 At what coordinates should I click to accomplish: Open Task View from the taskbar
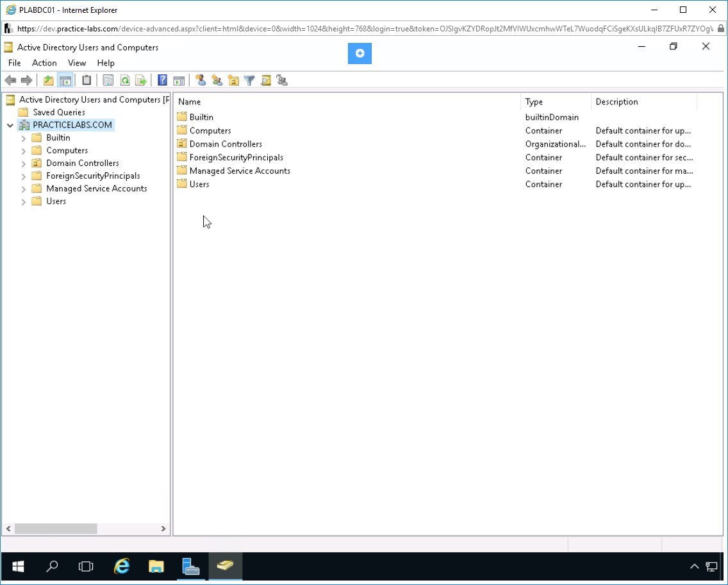tap(86, 566)
